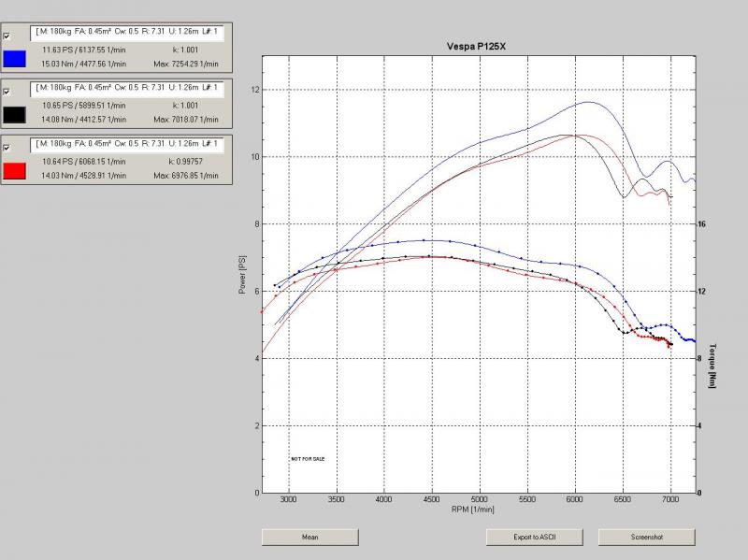The image size is (748, 560).
Task: Open the black color swatch
Action: tap(14, 115)
